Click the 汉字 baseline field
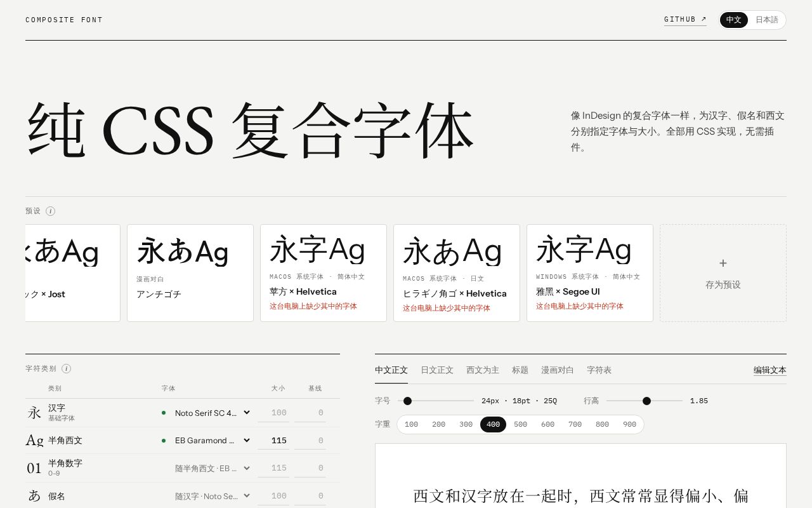 click(310, 413)
